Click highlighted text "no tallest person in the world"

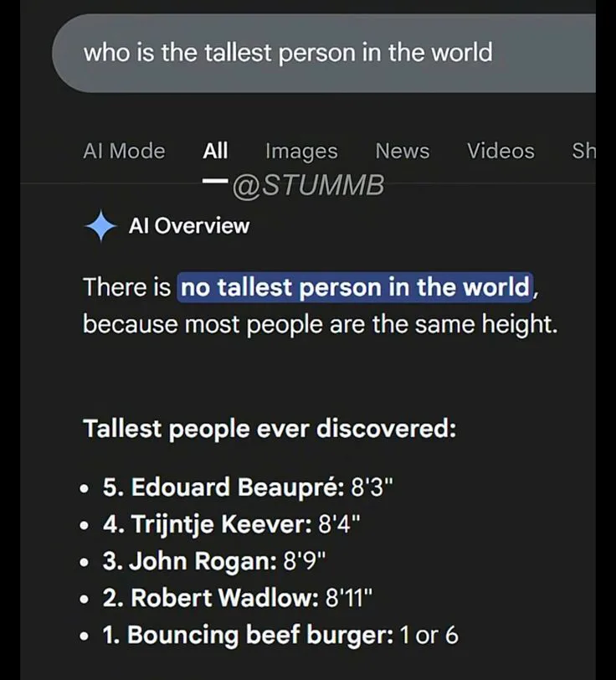pyautogui.click(x=356, y=287)
